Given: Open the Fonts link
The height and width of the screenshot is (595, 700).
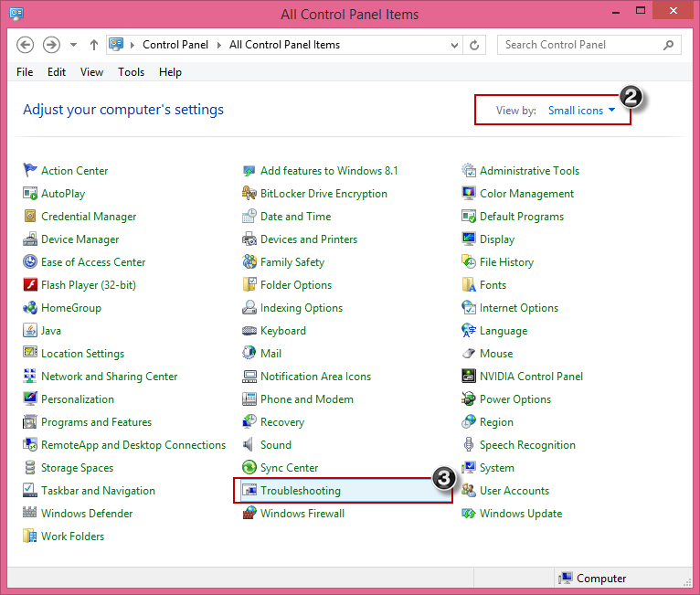Looking at the screenshot, I should (x=493, y=284).
